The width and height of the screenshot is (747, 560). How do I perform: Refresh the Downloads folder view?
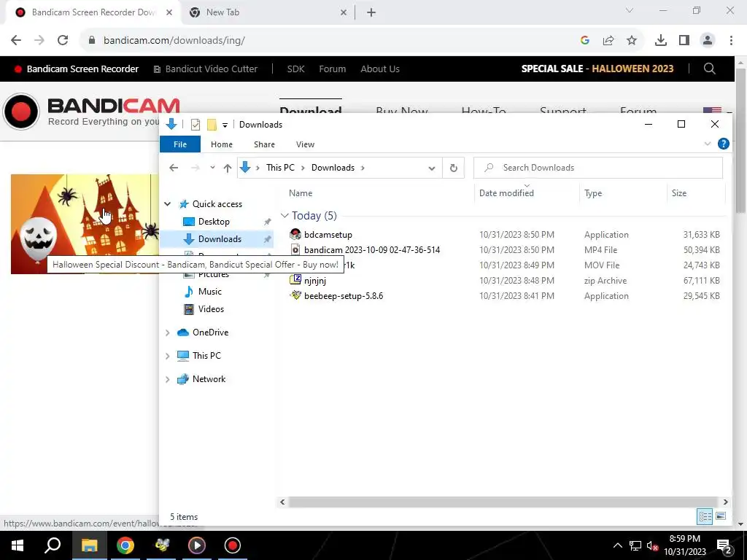454,168
